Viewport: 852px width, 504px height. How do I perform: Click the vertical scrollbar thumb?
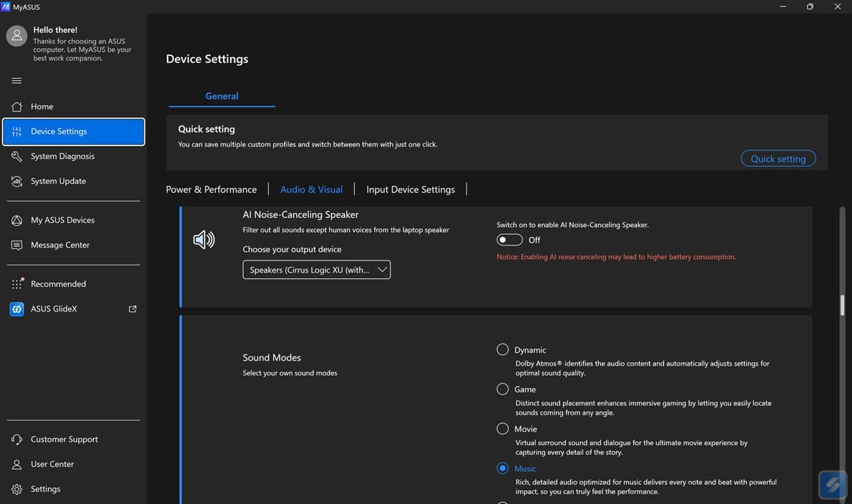pyautogui.click(x=843, y=305)
